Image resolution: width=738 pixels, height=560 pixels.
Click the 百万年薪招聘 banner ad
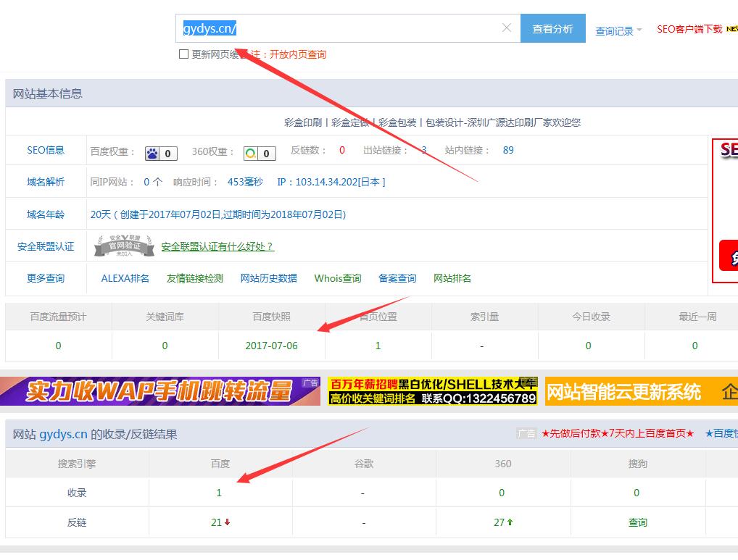point(433,391)
